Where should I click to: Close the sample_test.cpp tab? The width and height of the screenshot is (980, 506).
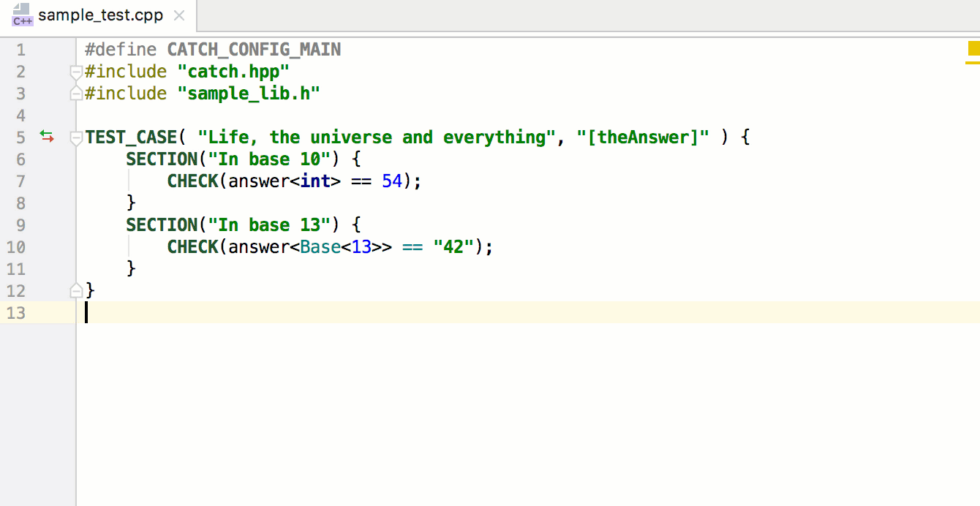(x=180, y=15)
